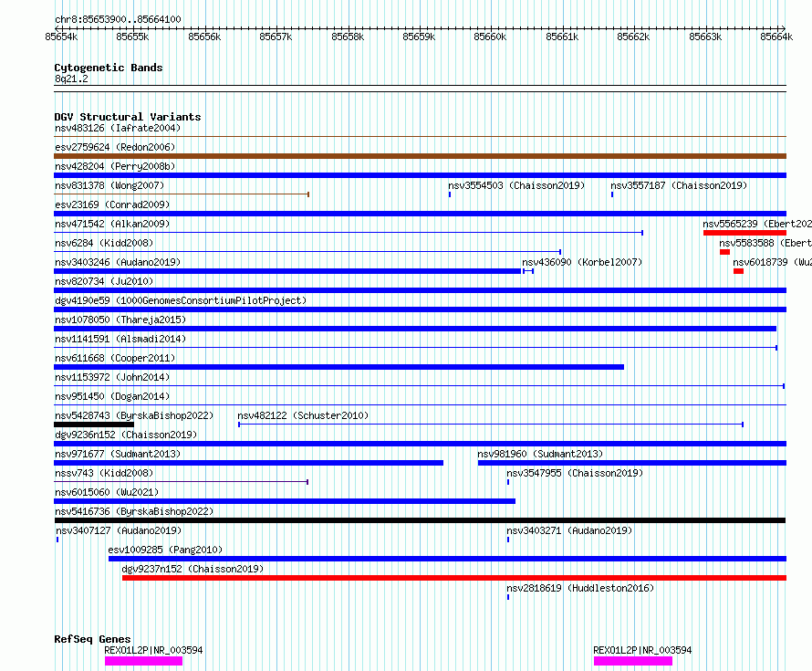
Task: Open nssv743 (Kidd2008) variant label
Action: [104, 473]
